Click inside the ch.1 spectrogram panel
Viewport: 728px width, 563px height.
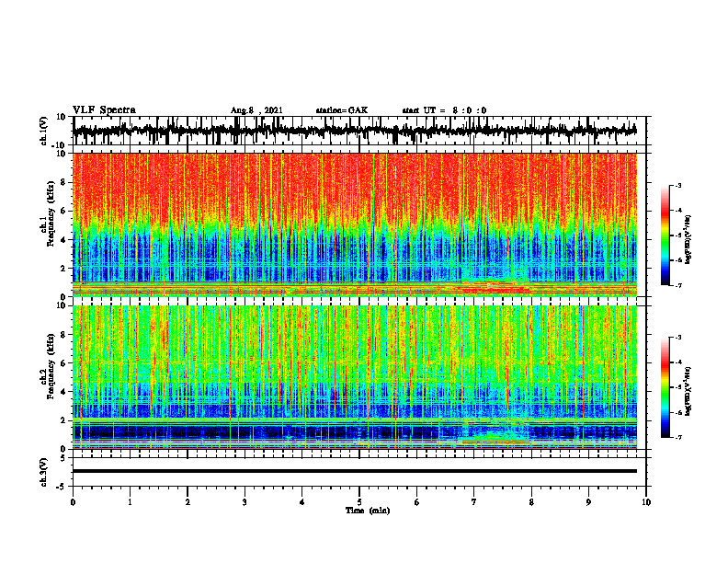click(355, 224)
